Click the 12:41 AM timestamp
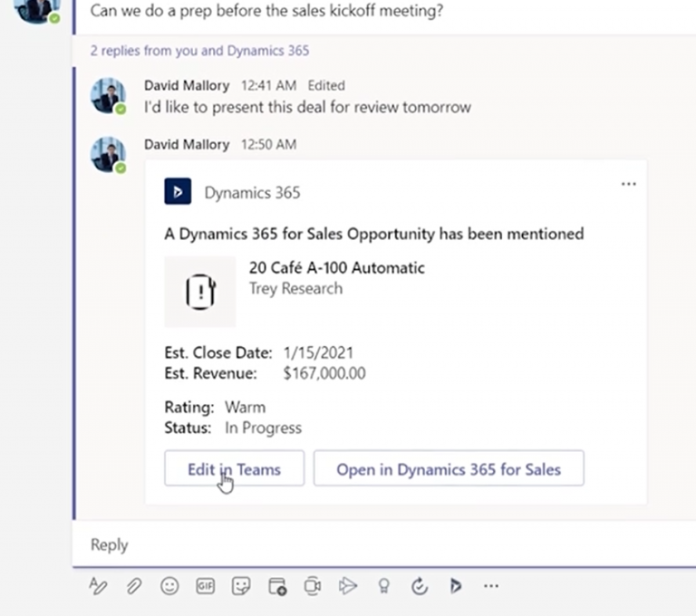Image resolution: width=696 pixels, height=616 pixels. pyautogui.click(x=268, y=85)
